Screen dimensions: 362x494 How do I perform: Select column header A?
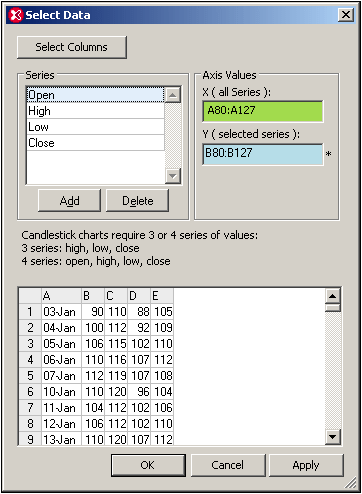pyautogui.click(x=61, y=296)
